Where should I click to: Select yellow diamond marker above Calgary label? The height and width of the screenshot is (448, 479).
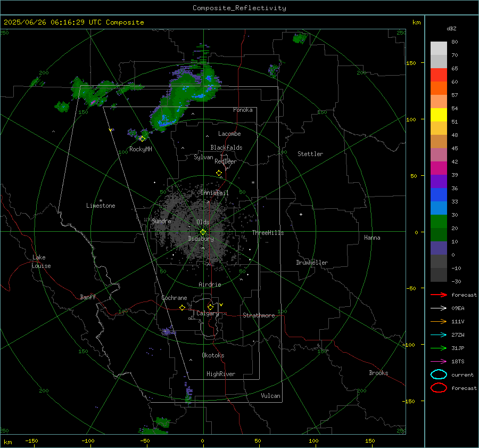[210, 307]
